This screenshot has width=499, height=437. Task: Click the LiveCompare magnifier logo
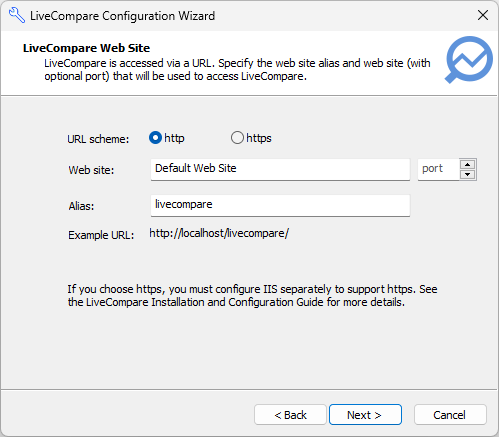coord(469,59)
